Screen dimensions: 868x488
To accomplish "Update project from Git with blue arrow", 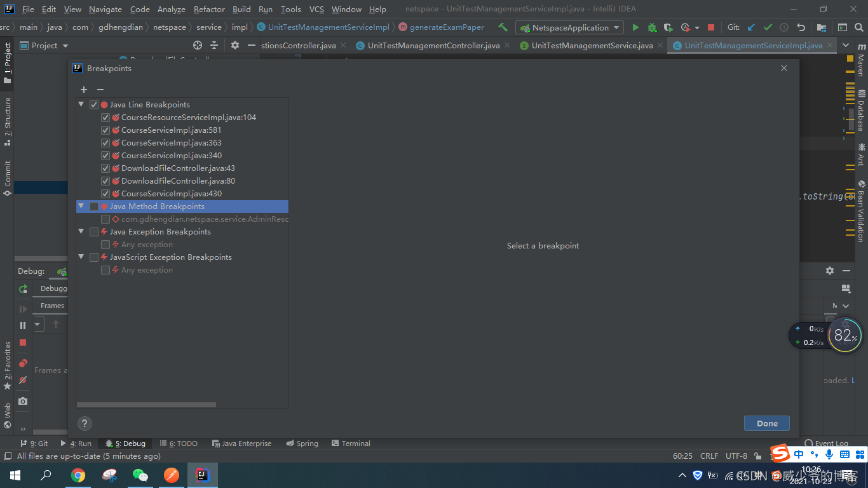I will coord(750,27).
